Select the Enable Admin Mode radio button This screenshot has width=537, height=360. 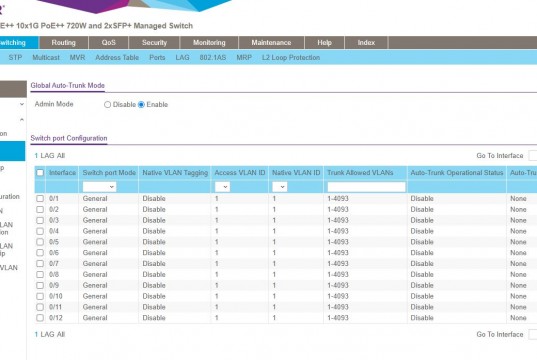141,105
